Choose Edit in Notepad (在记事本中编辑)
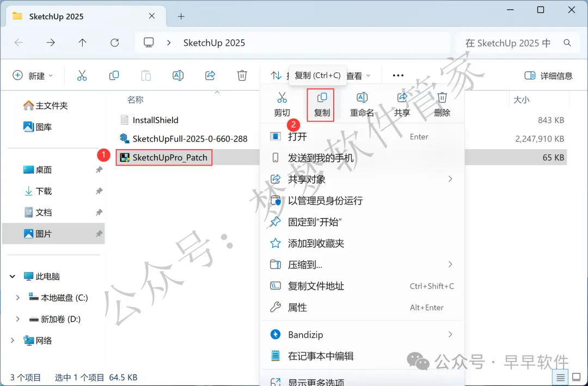The image size is (588, 386). 362,356
